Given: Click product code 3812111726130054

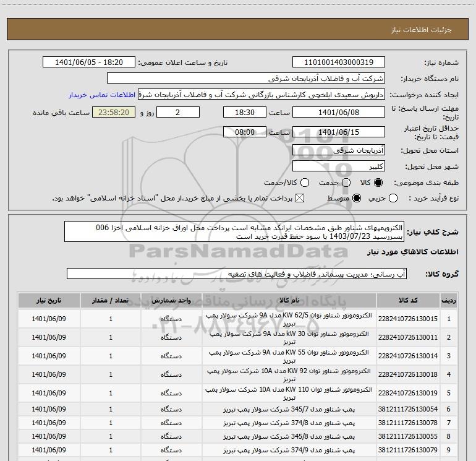Looking at the screenshot, I should coord(408,410).
